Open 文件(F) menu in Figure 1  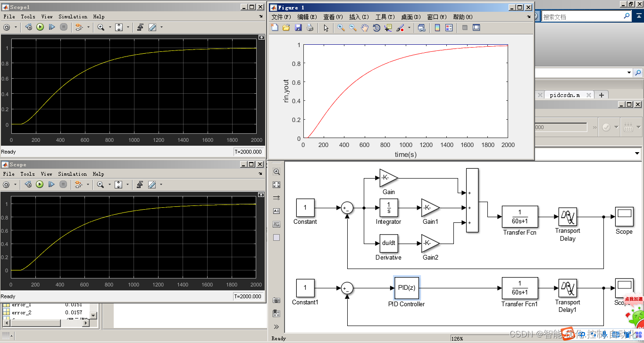tap(281, 17)
